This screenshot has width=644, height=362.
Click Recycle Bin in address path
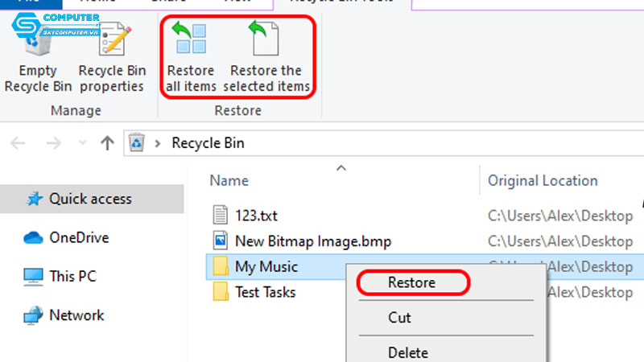208,143
